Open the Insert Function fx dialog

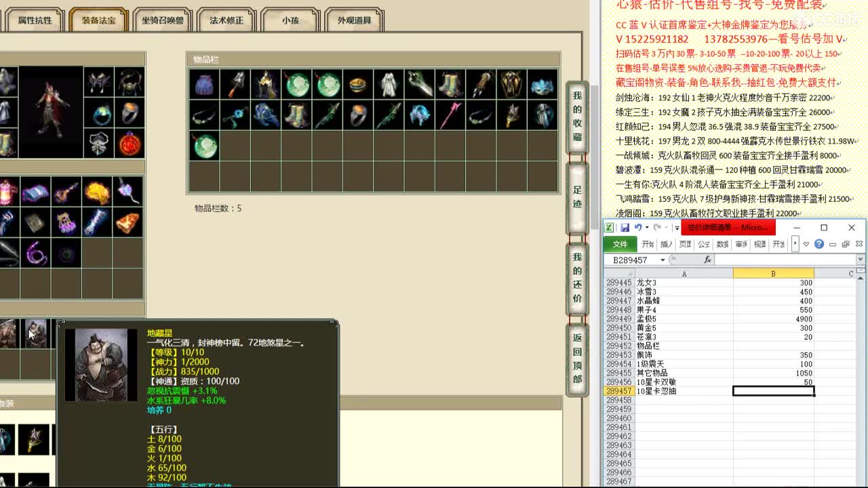tap(707, 259)
